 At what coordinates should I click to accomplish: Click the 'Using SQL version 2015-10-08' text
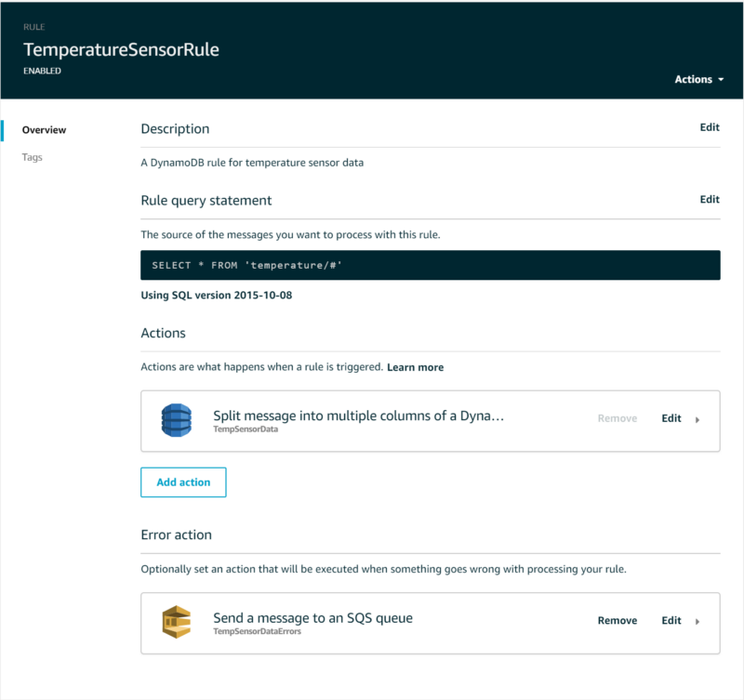(x=217, y=295)
